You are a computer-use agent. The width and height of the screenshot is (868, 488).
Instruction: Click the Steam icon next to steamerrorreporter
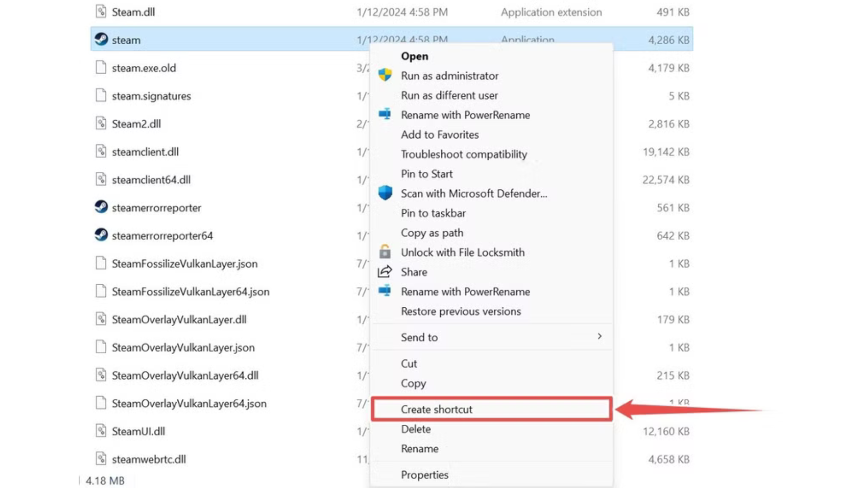(102, 208)
